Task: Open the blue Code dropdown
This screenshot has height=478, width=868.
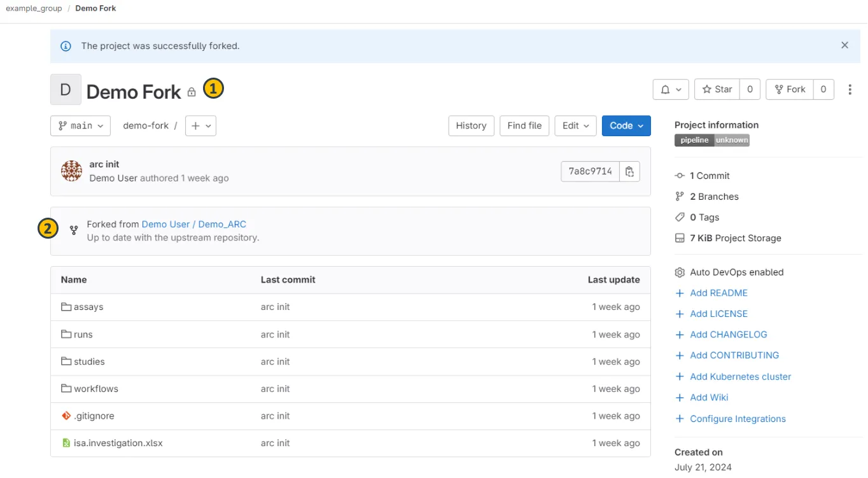Action: tap(626, 126)
